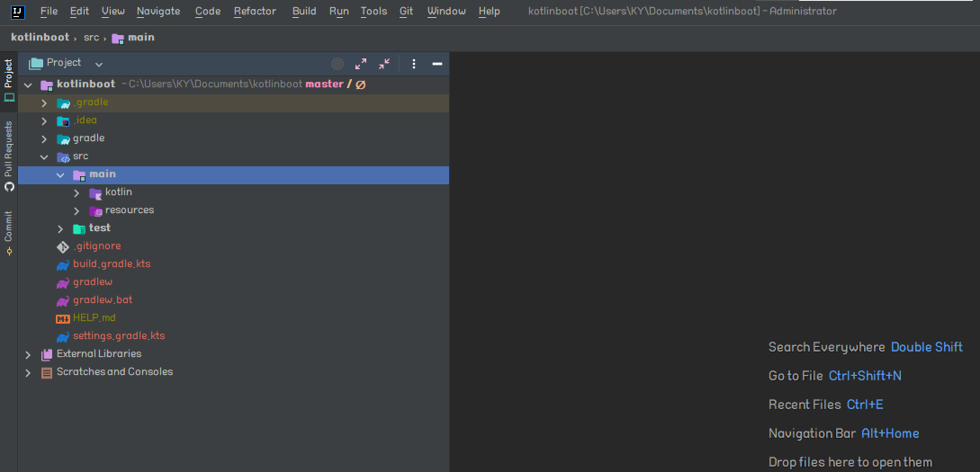Open the Help menu
Screen dimensions: 980x472
(490, 11)
